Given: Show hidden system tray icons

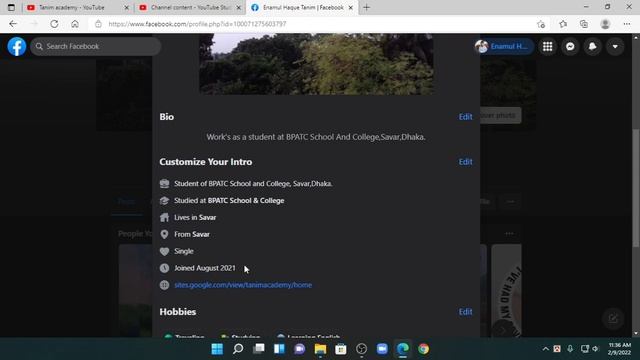Looking at the screenshot, I should point(545,349).
